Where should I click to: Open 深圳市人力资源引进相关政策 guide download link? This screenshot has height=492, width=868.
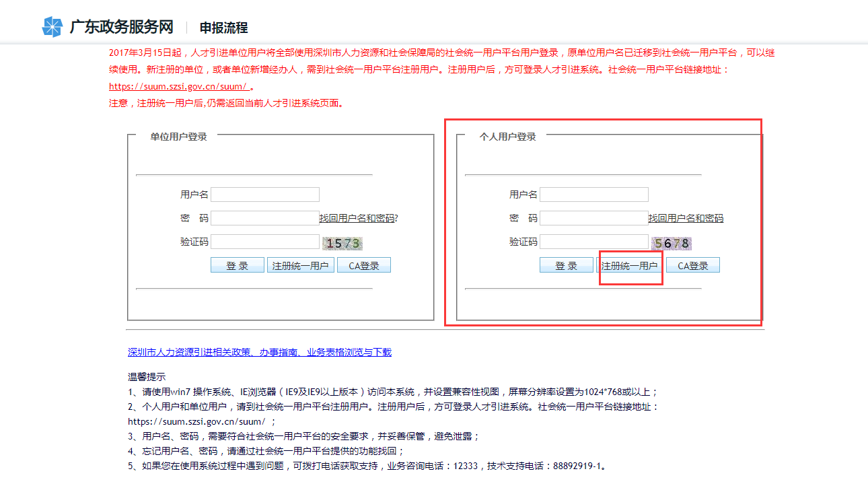click(260, 352)
